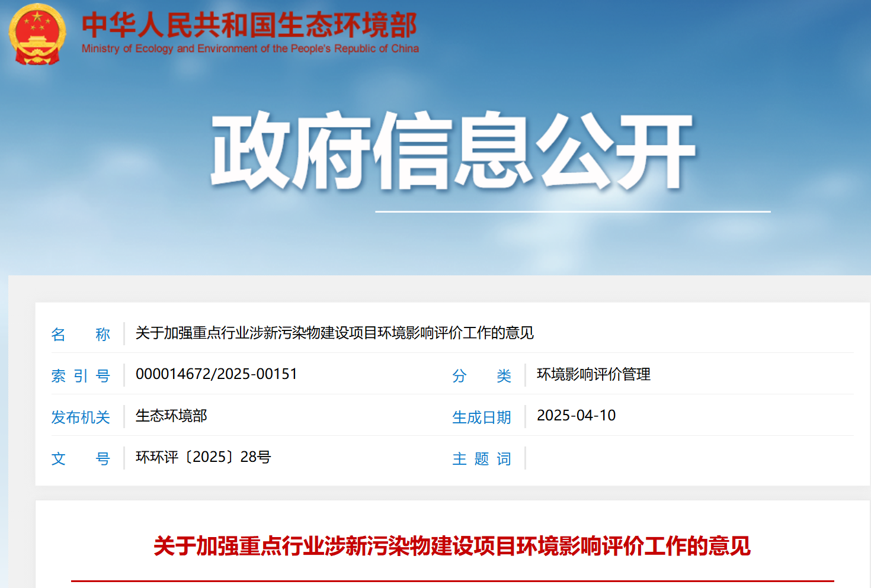
Task: Click the 名称 field label
Action: pos(81,334)
